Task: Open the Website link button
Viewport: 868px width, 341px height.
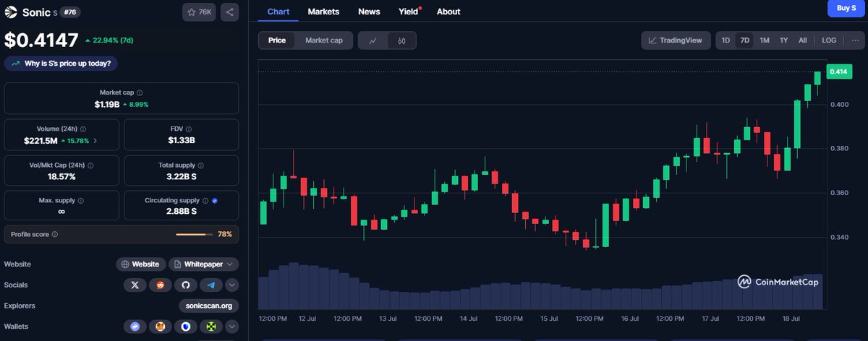Action: coord(141,264)
